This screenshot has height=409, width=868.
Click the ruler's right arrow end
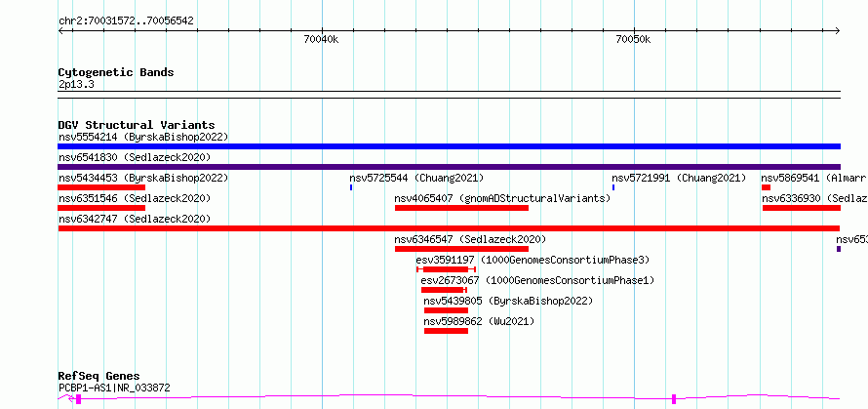tap(838, 31)
